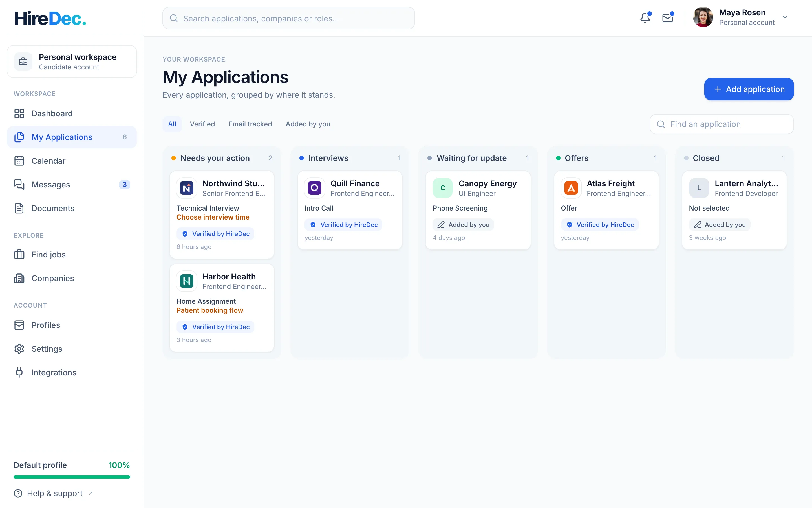
Task: Click the Northwind Studio logo
Action: 187,188
